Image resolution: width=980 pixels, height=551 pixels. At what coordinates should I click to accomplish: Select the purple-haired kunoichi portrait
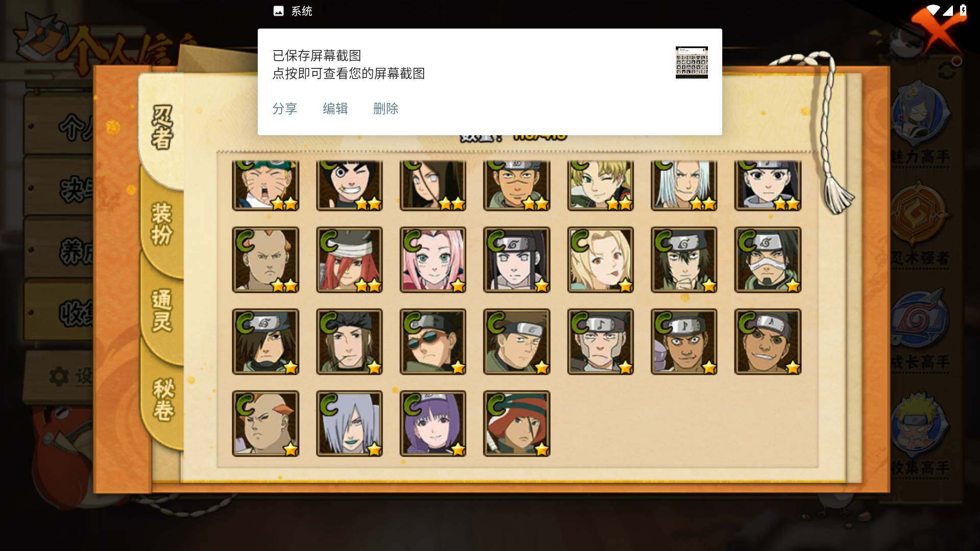coord(433,423)
